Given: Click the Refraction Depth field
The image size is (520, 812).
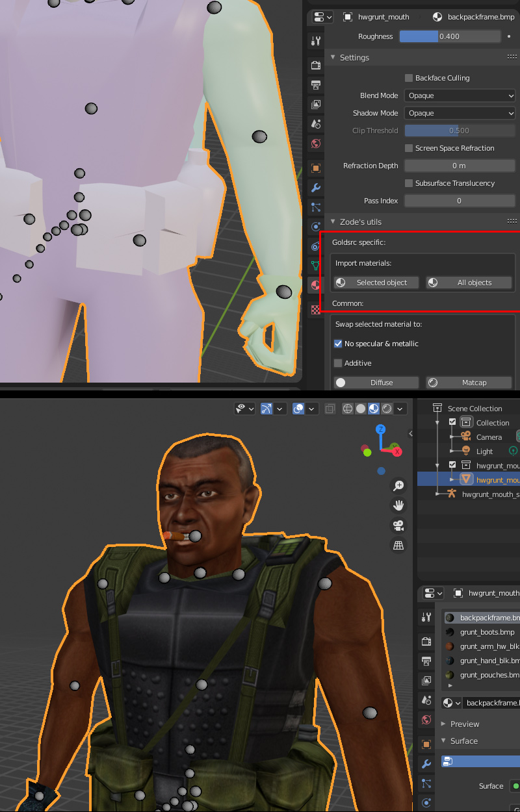Looking at the screenshot, I should (x=460, y=166).
